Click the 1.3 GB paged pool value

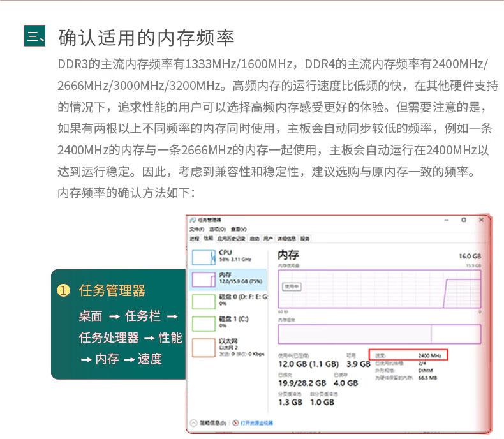point(290,403)
